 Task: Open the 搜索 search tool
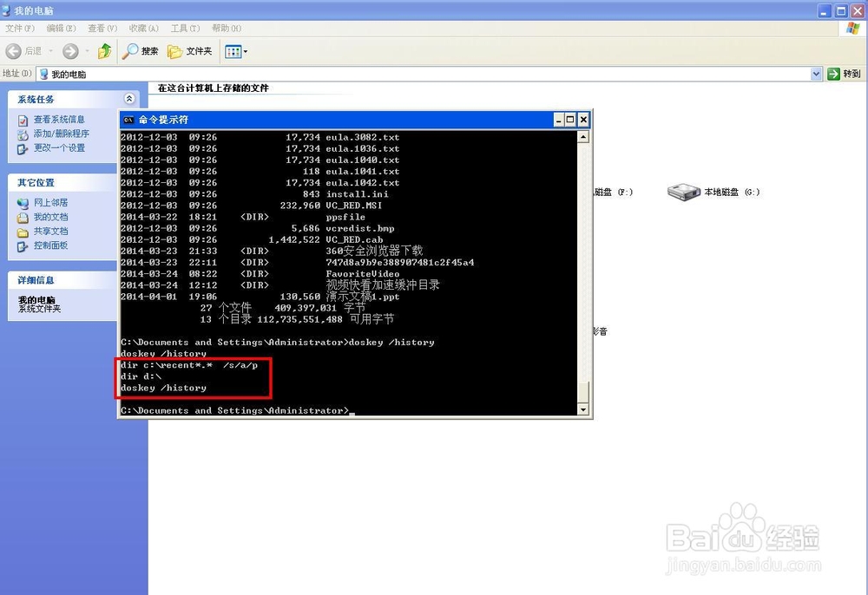(x=140, y=51)
